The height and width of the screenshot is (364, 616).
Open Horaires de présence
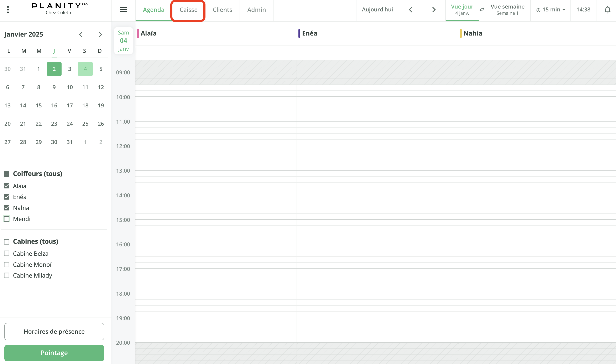tap(54, 331)
